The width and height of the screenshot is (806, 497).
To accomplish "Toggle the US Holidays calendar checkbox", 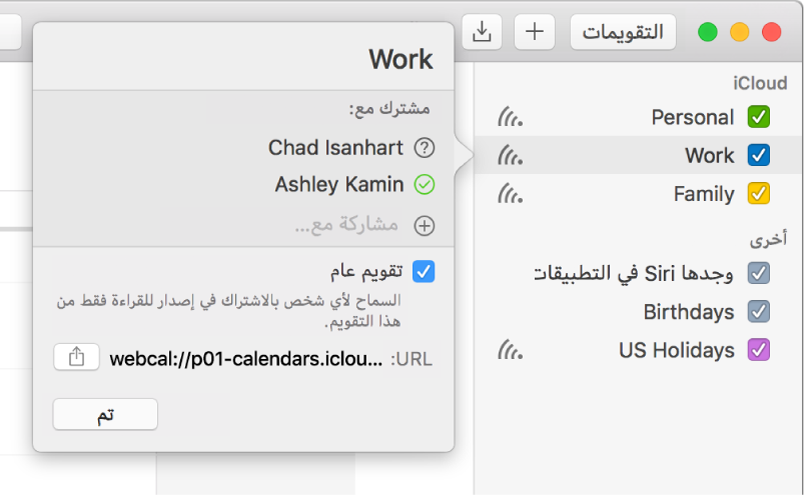I will tap(759, 351).
